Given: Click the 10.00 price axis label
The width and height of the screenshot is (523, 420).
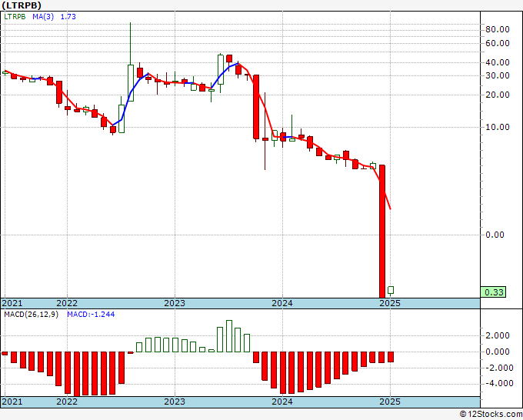Looking at the screenshot, I should click(x=498, y=128).
